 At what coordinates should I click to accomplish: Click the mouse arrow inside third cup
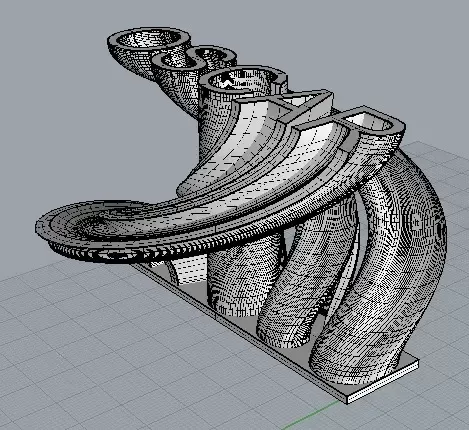click(x=228, y=80)
